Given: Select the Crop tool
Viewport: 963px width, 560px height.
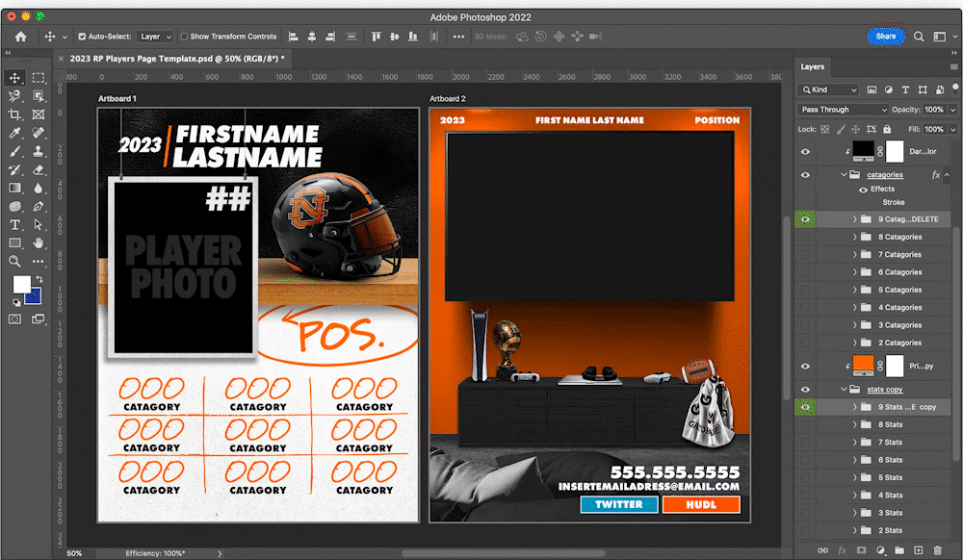Looking at the screenshot, I should pyautogui.click(x=14, y=115).
